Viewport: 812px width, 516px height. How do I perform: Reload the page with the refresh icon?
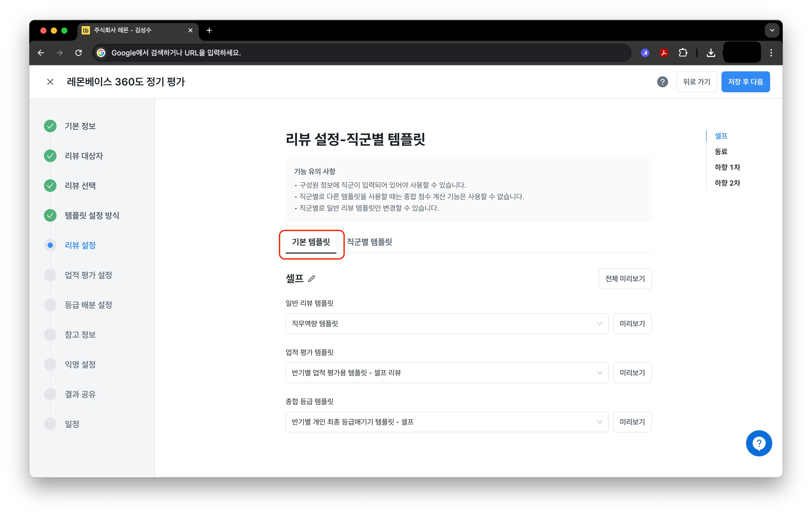[78, 53]
